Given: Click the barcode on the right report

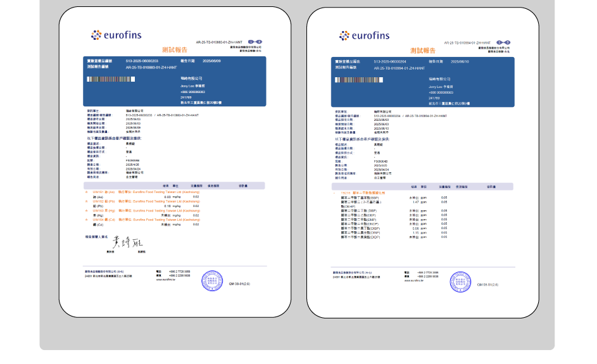Looking at the screenshot, I should click(359, 80).
